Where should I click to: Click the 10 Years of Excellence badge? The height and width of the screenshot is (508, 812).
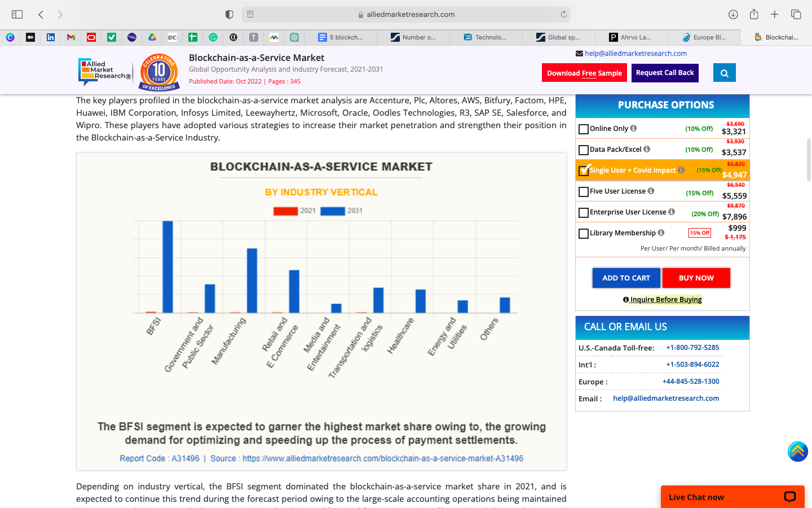159,72
